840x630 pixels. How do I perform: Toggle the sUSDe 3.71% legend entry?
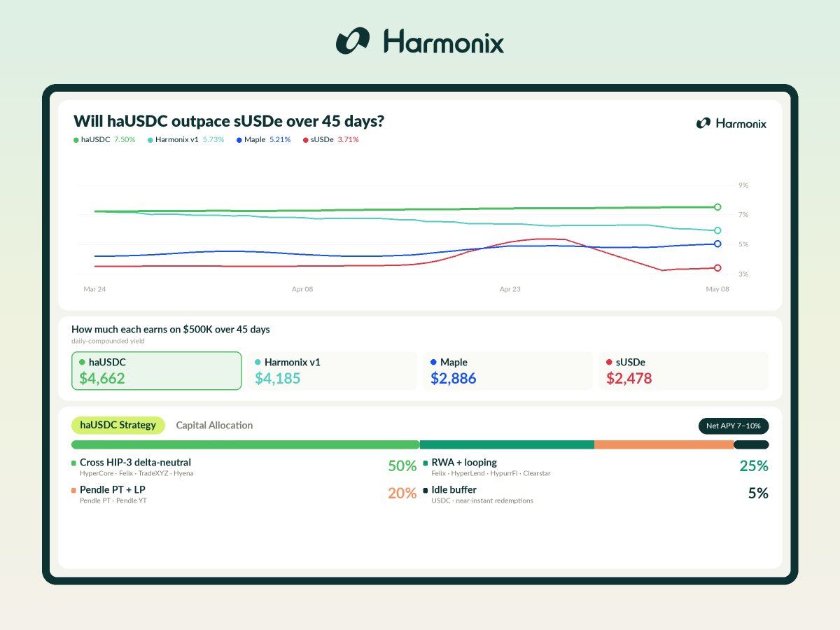click(x=330, y=140)
